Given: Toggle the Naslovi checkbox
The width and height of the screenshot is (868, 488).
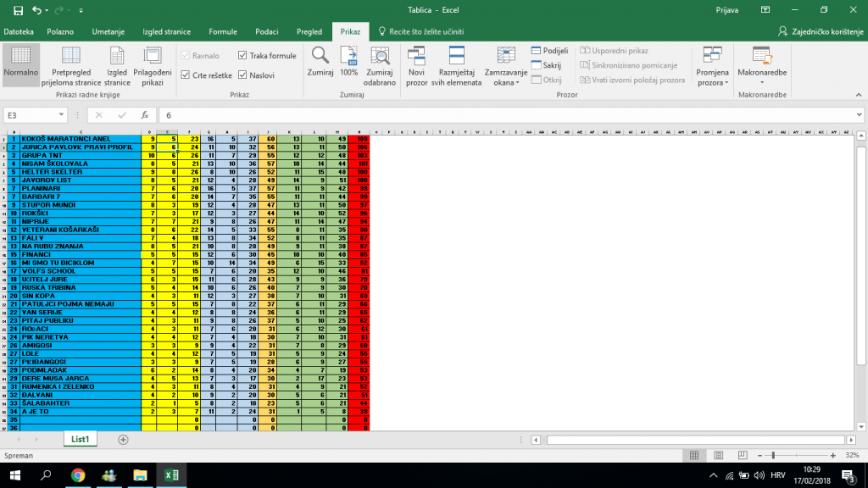Looking at the screenshot, I should pyautogui.click(x=243, y=75).
